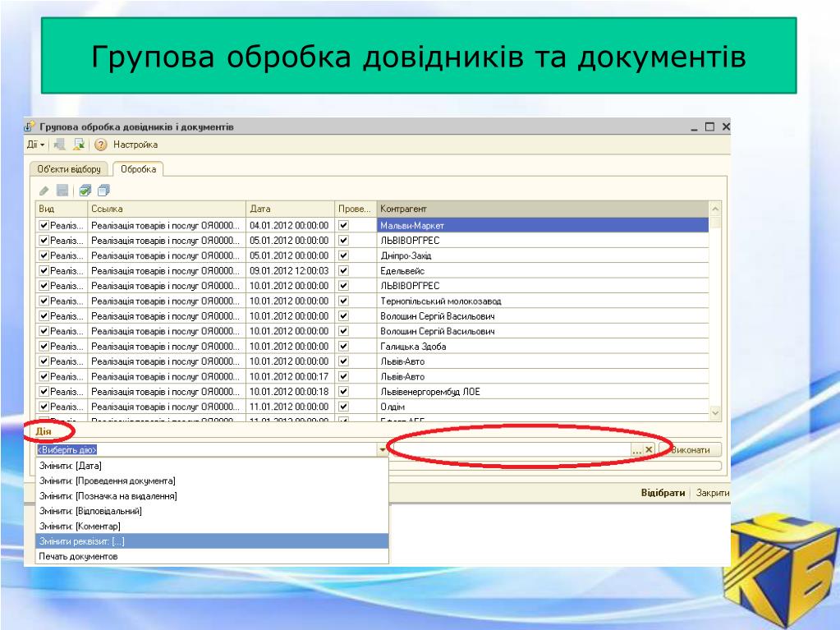Viewport: 840px width, 630px height.
Task: Click the table scrollbar up arrow
Action: (x=715, y=209)
